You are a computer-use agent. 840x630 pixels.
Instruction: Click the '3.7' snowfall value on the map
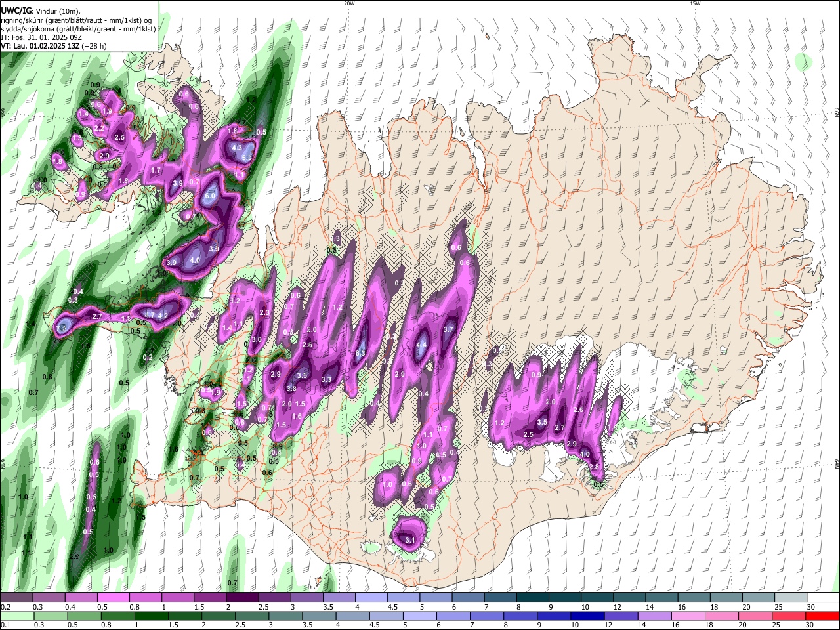(449, 329)
